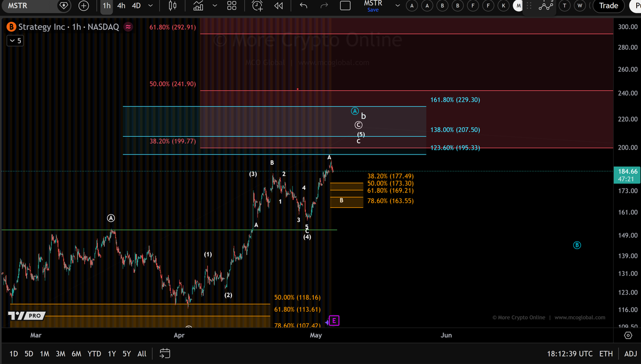The height and width of the screenshot is (364, 641).
Task: Click the K quick-access circle button
Action: point(504,6)
